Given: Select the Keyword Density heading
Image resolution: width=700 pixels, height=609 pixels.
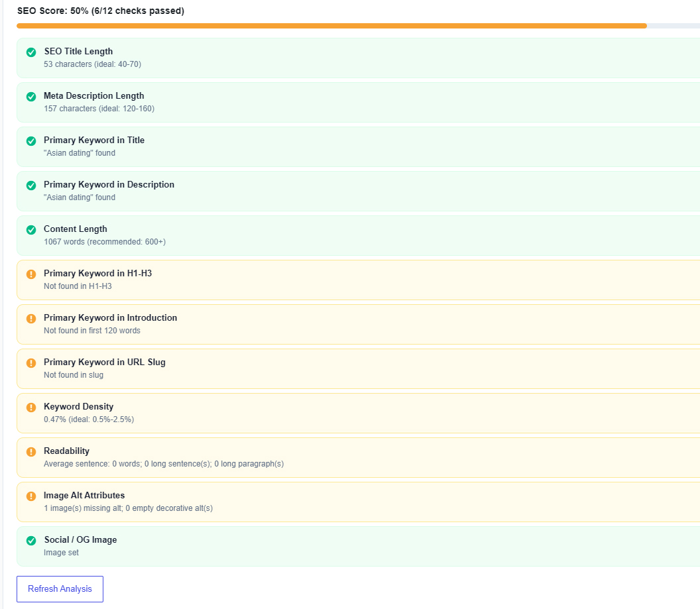Looking at the screenshot, I should click(79, 406).
